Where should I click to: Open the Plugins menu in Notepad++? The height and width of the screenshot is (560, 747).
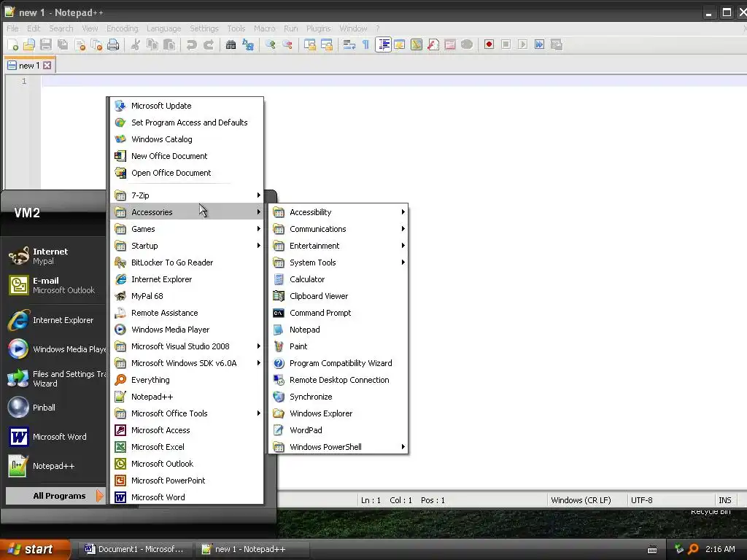318,28
